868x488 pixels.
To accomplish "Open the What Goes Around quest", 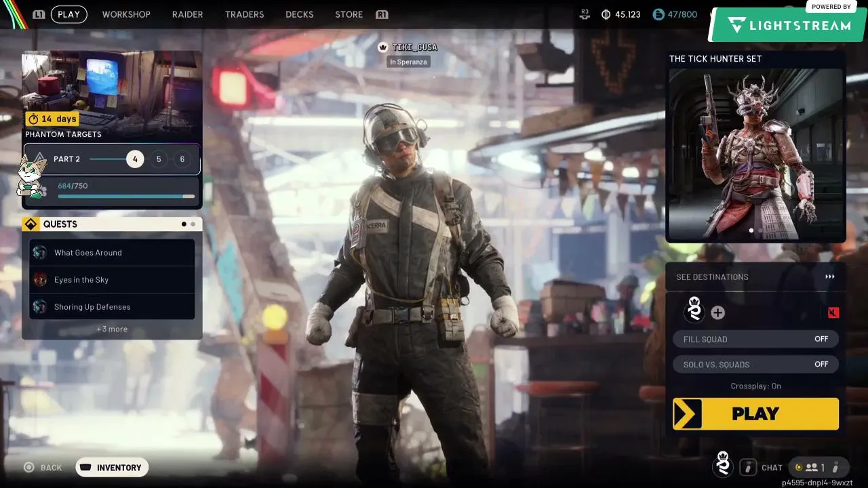I will click(112, 253).
